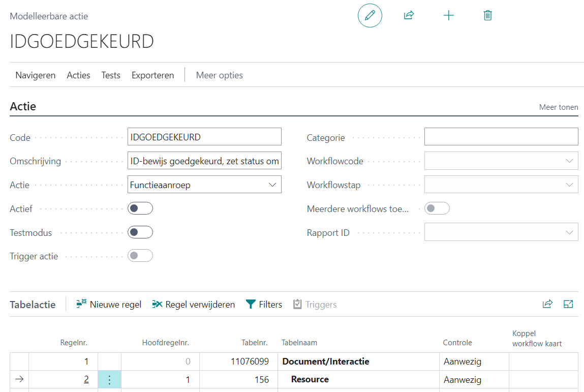Click the Meer tonen link
Image resolution: width=584 pixels, height=392 pixels.
(x=558, y=107)
